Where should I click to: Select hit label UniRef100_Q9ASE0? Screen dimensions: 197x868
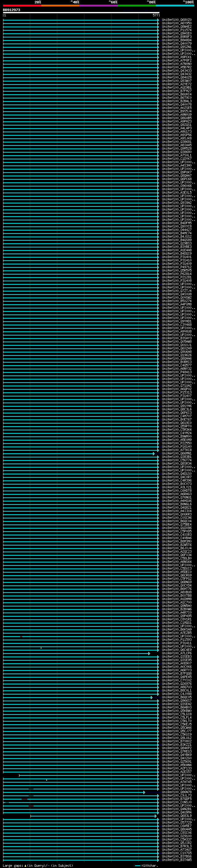tap(177, 33)
